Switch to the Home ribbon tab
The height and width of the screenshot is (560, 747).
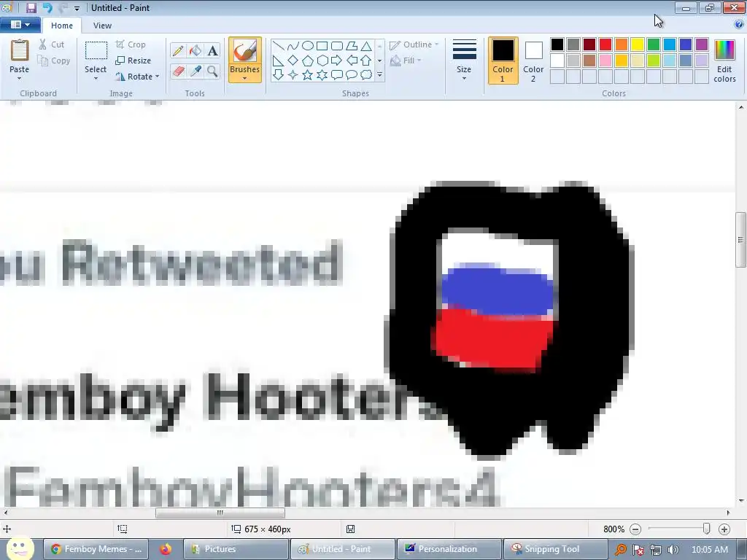coord(62,26)
